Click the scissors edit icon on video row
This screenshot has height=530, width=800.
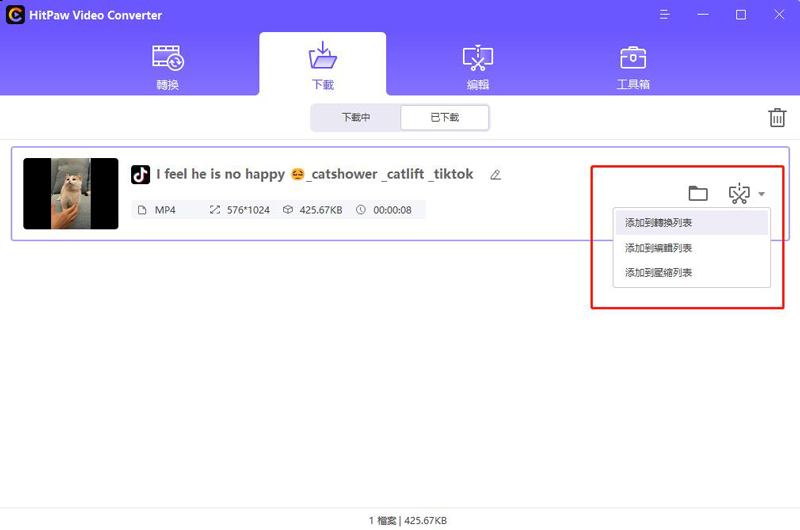(x=739, y=193)
